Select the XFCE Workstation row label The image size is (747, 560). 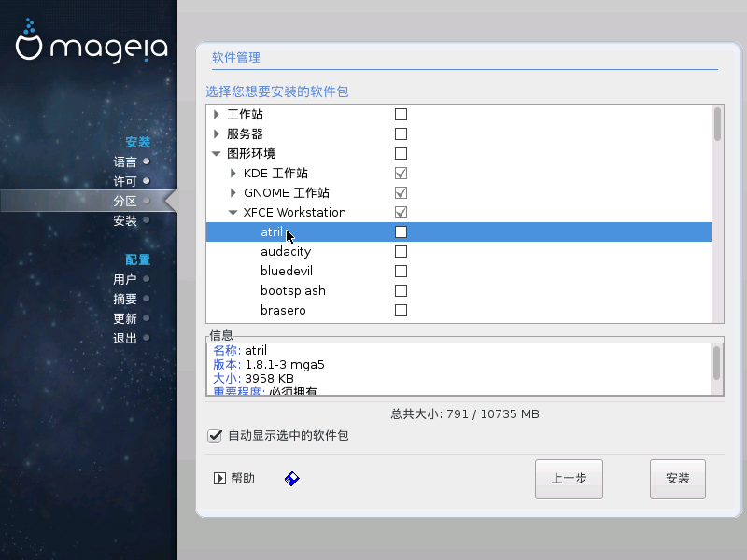point(295,213)
